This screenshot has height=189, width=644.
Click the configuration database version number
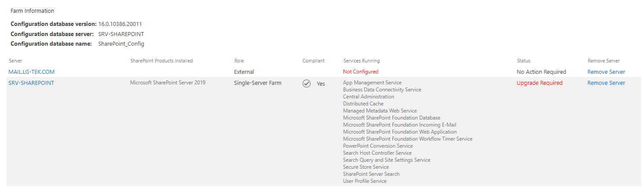(120, 24)
